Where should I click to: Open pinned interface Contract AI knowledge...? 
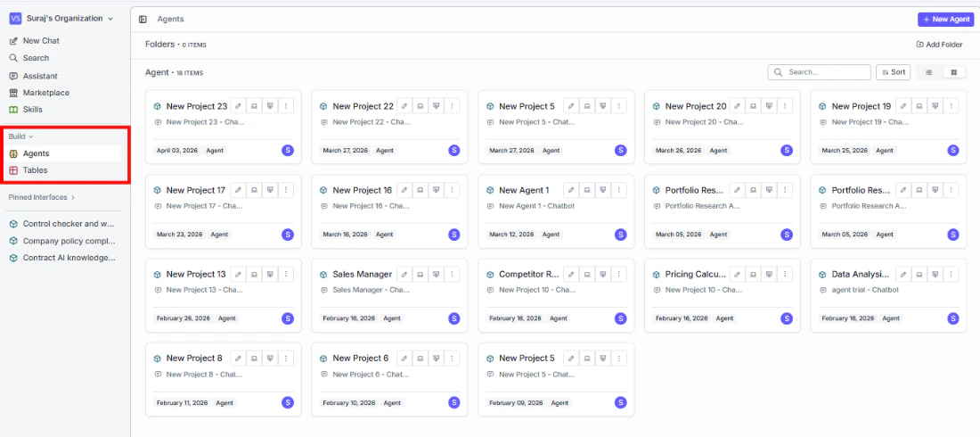coord(62,258)
